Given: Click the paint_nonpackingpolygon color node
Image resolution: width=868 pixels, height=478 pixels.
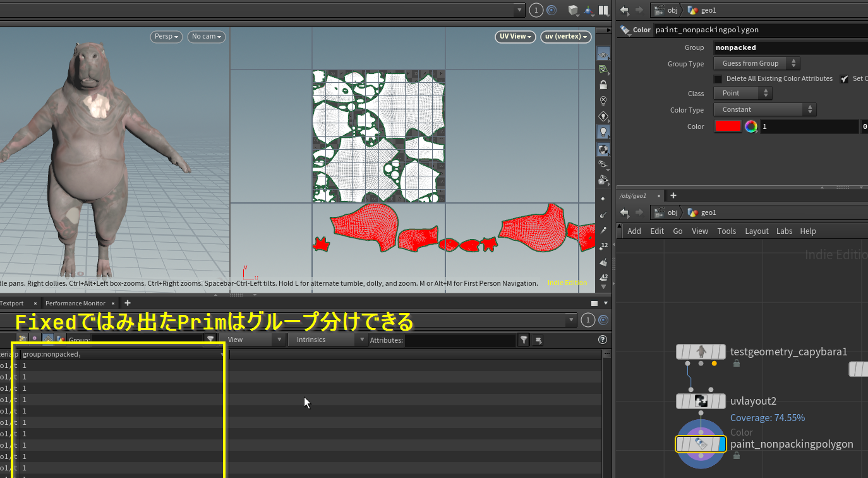Looking at the screenshot, I should (x=701, y=444).
